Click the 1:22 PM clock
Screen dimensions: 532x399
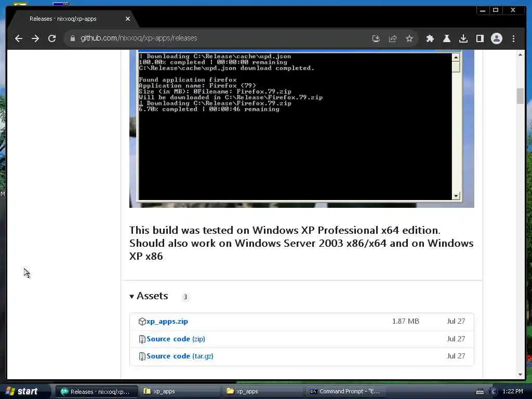(513, 391)
